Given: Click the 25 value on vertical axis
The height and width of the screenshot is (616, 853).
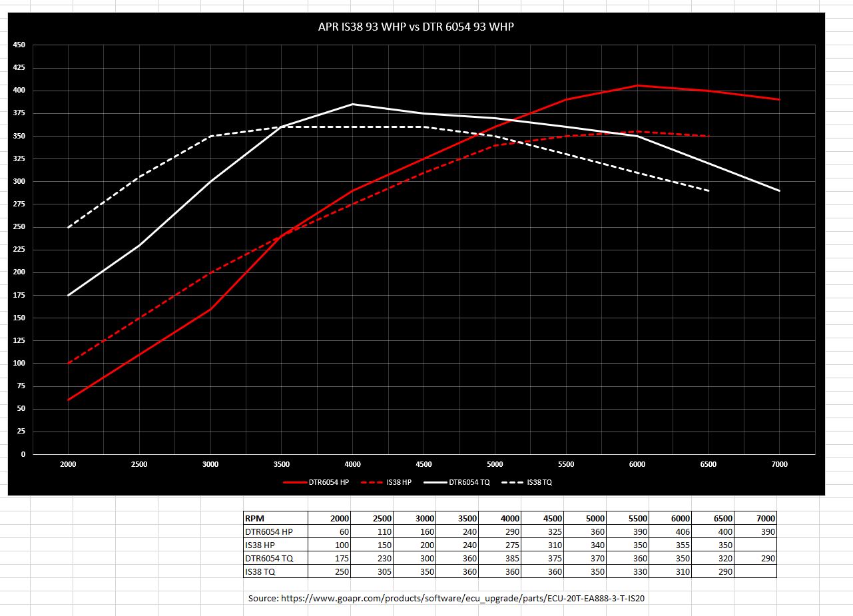Looking at the screenshot, I should coord(21,432).
